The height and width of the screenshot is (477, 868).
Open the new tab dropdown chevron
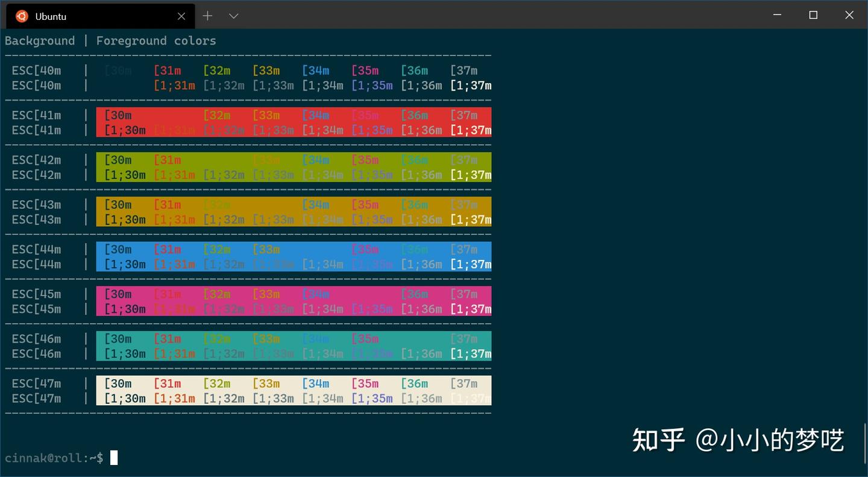[233, 16]
